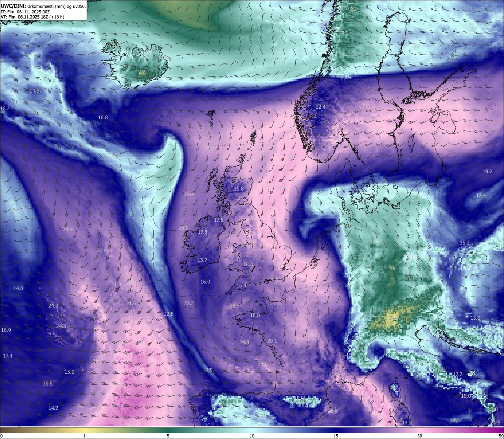The height and width of the screenshot is (439, 504).
Task: Click the 12.4 value over Norway
Action: [x=321, y=107]
